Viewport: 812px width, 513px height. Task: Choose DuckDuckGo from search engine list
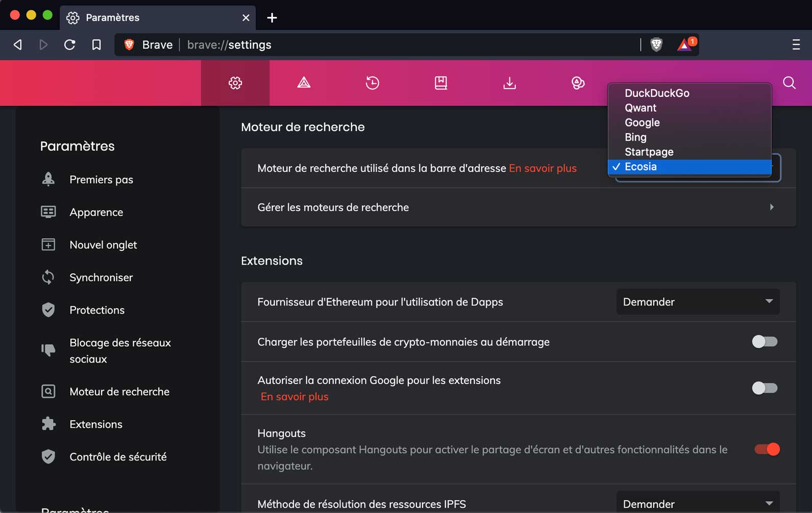coord(690,93)
